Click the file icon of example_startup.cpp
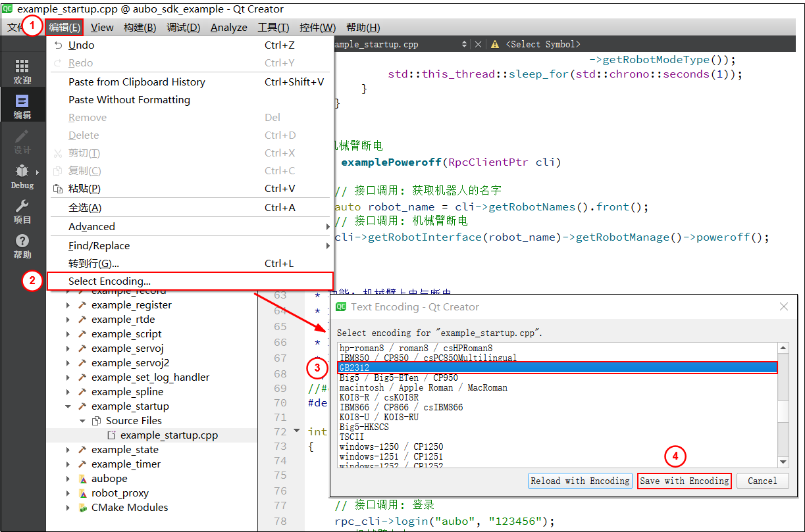The width and height of the screenshot is (805, 532). [111, 435]
